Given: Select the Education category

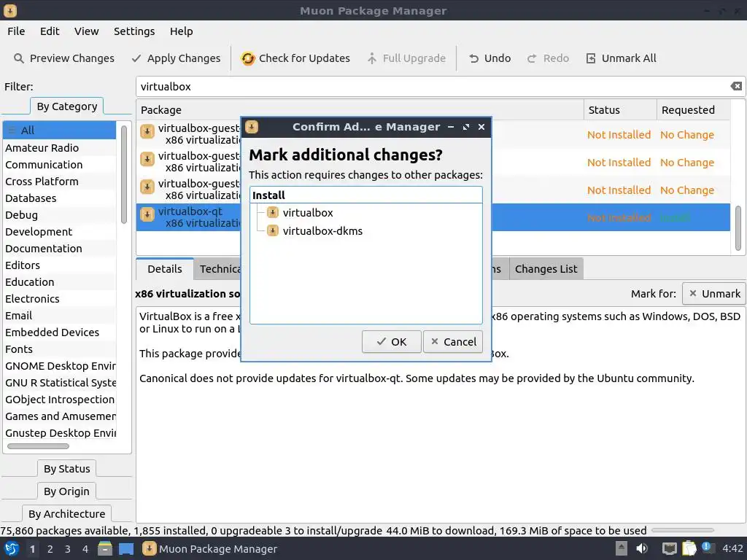Looking at the screenshot, I should tap(60, 282).
